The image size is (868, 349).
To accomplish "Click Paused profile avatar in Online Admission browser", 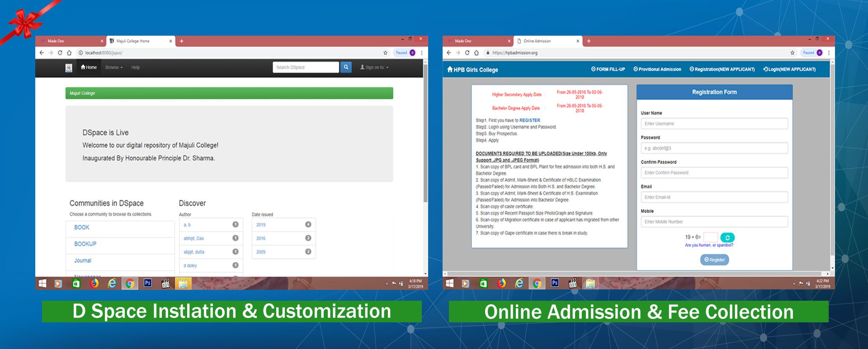I will (820, 53).
